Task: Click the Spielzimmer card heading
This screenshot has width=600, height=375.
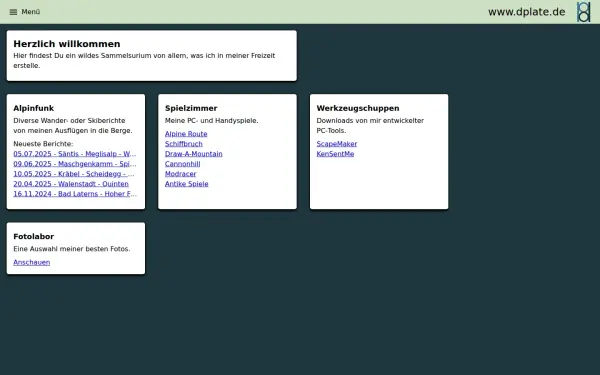Action: coord(191,108)
